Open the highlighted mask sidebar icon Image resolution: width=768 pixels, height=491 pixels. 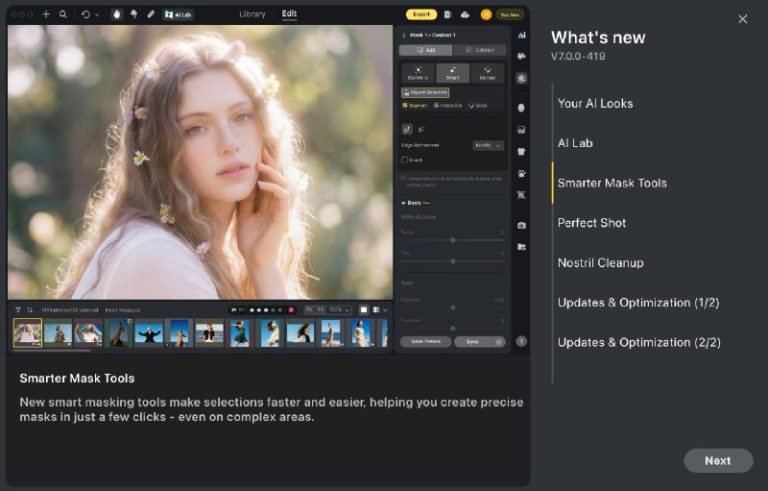point(522,78)
